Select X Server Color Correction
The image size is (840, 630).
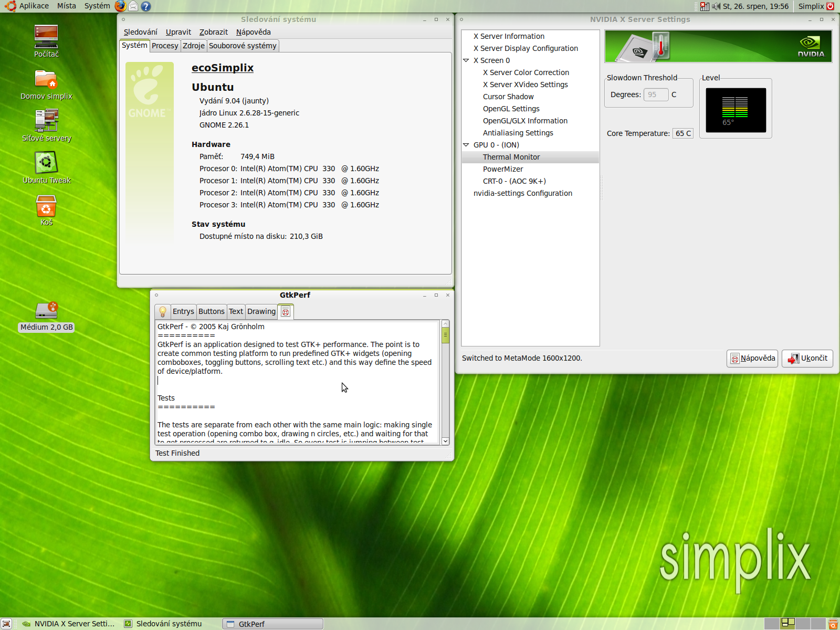pos(526,72)
